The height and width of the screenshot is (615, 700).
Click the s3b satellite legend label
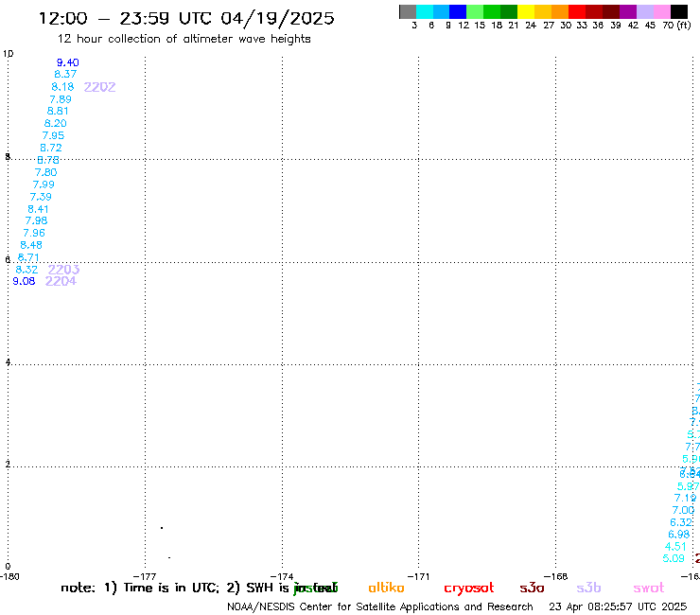pos(588,589)
